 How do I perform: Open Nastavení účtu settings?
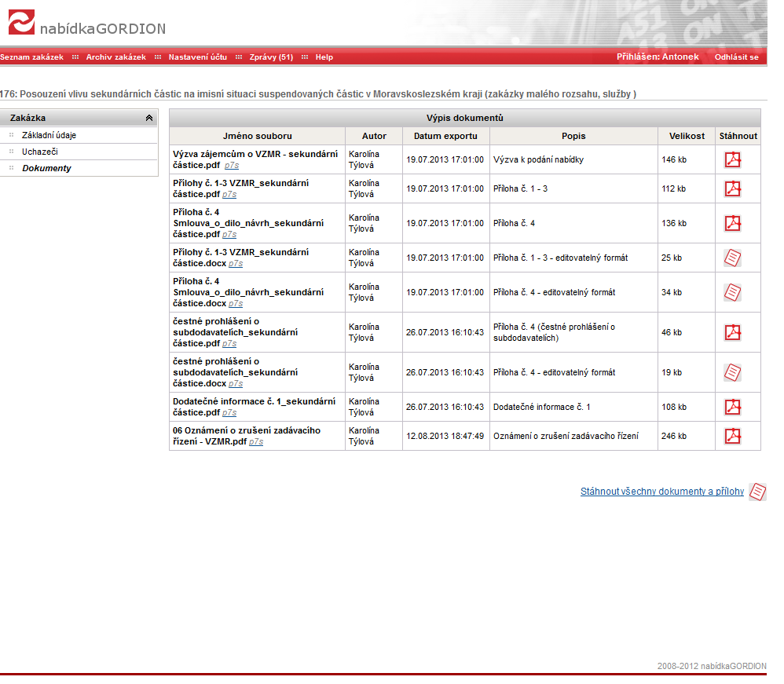click(197, 57)
